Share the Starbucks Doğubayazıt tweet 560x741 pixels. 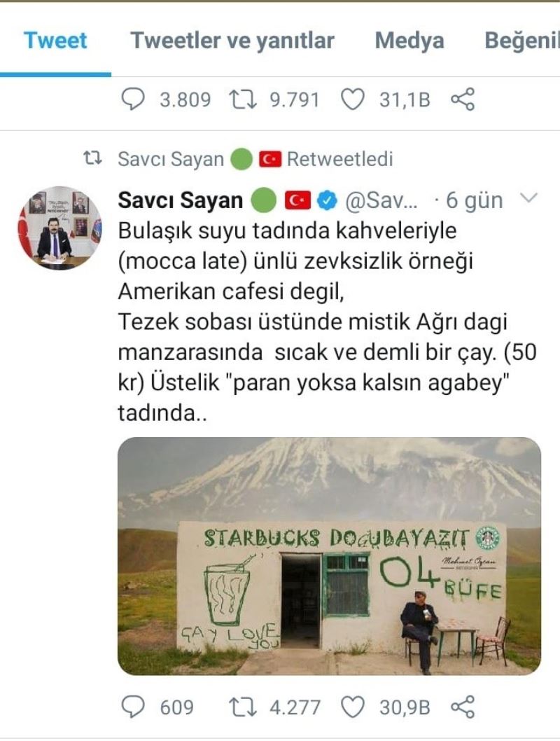pyautogui.click(x=463, y=707)
